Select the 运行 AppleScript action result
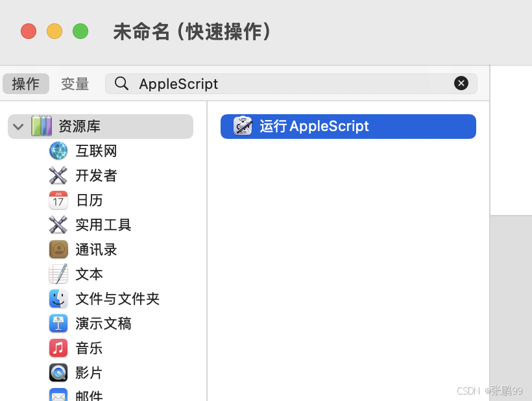Viewport: 532px width, 401px height. coord(348,126)
